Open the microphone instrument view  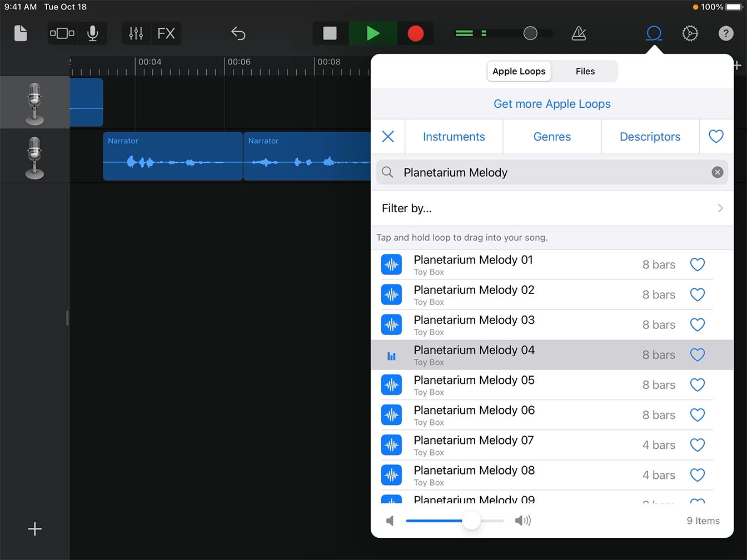point(93,33)
